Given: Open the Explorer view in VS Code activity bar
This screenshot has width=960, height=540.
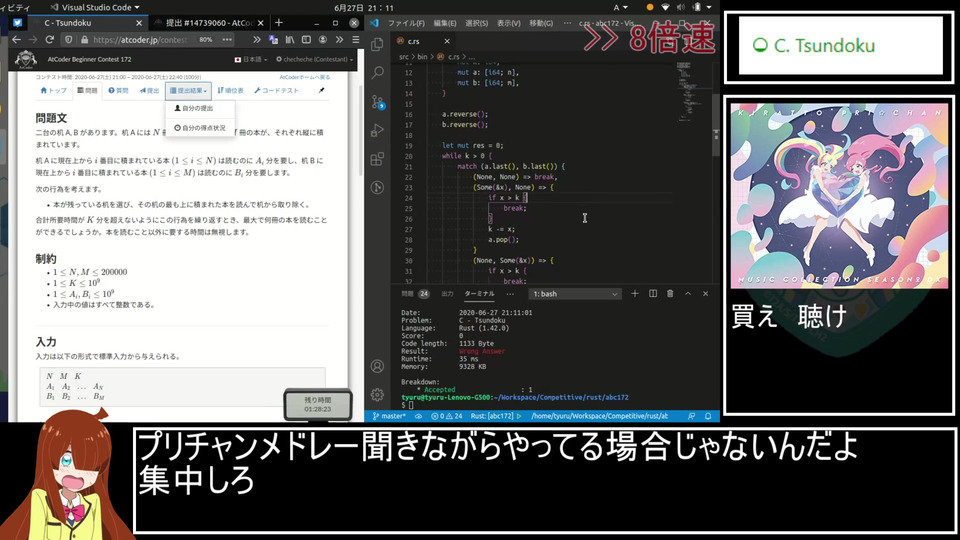Looking at the screenshot, I should [x=377, y=44].
